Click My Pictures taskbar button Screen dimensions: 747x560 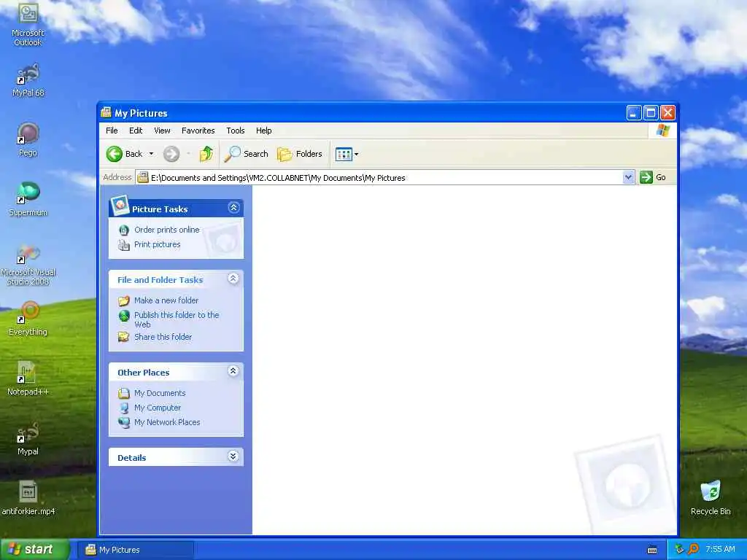[135, 550]
